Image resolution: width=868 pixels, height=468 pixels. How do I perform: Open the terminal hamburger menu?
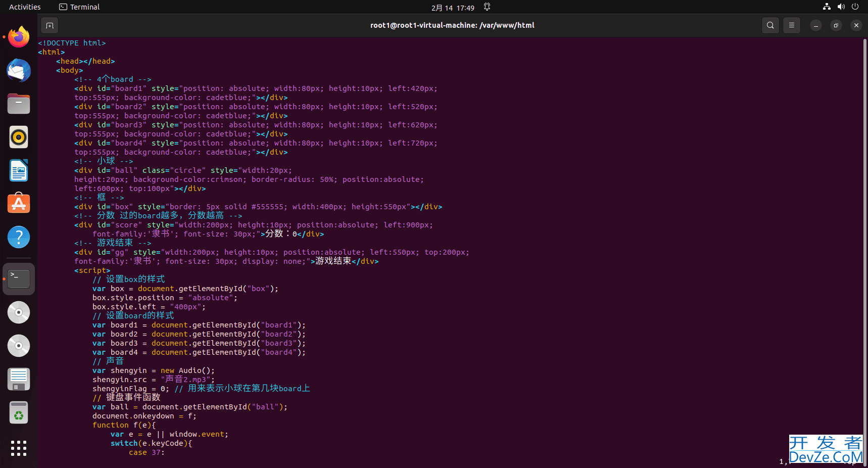(x=792, y=25)
